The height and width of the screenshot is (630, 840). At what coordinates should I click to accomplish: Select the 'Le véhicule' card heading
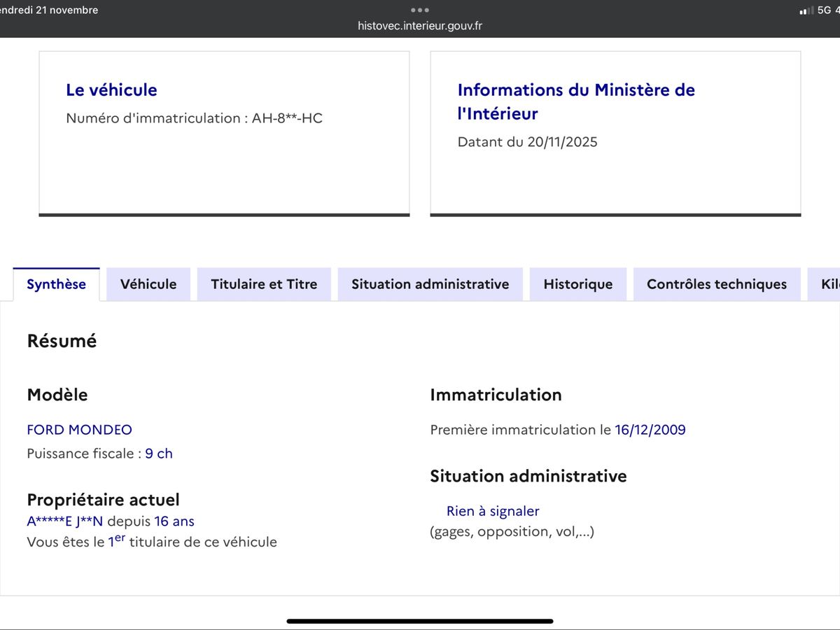pos(111,90)
